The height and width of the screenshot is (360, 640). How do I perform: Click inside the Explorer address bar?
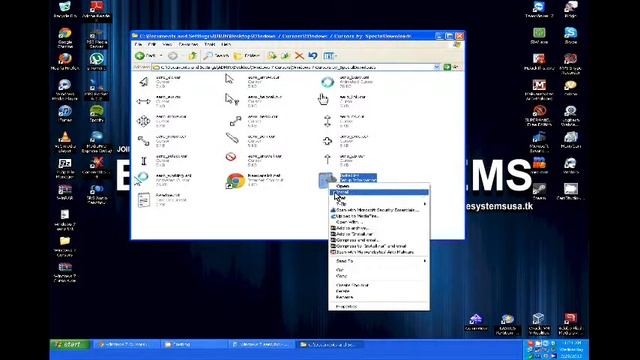[x=292, y=67]
